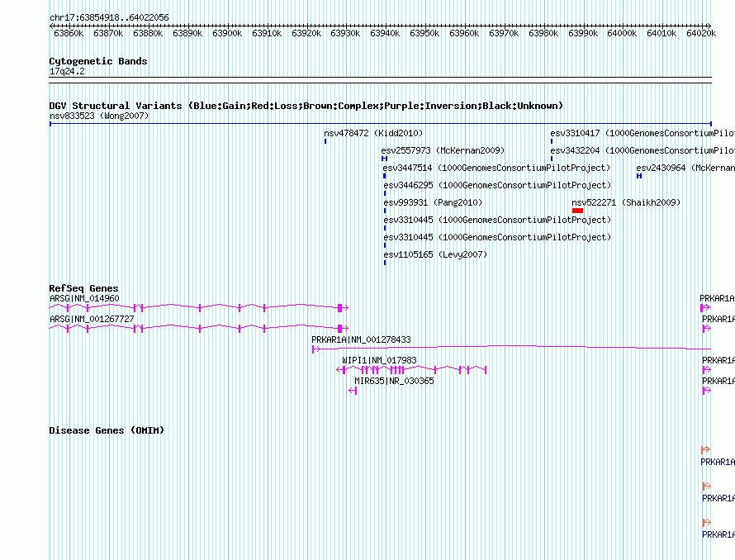Image resolution: width=735 pixels, height=560 pixels.
Task: Click the 63940k ruler tick label
Action: point(385,33)
